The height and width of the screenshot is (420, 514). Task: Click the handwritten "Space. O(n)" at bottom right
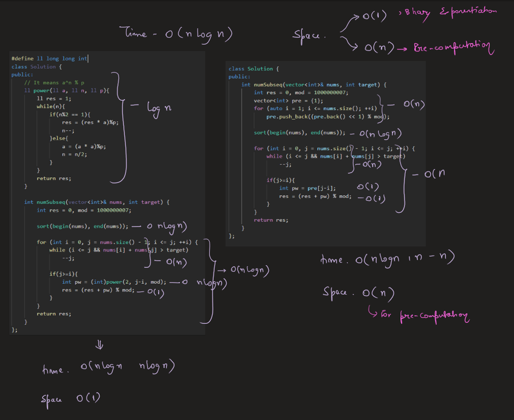pos(358,293)
